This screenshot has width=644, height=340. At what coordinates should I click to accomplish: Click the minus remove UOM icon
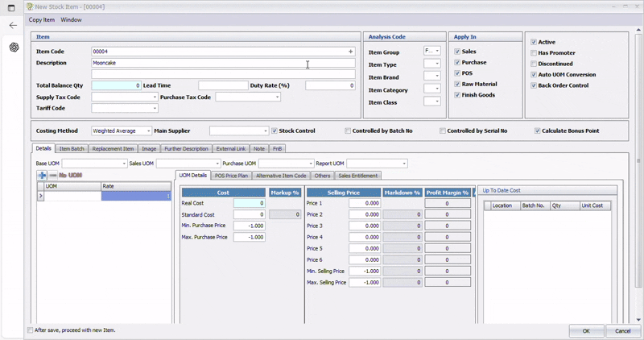pyautogui.click(x=52, y=175)
